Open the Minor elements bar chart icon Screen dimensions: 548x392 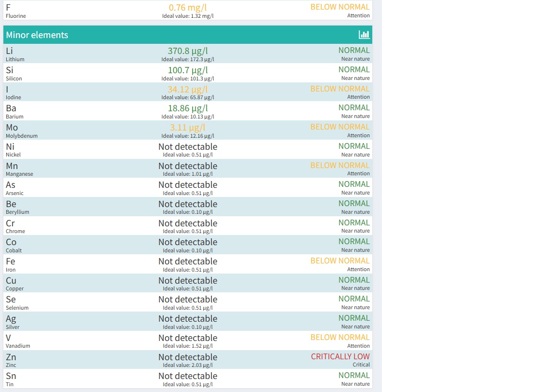tap(364, 35)
